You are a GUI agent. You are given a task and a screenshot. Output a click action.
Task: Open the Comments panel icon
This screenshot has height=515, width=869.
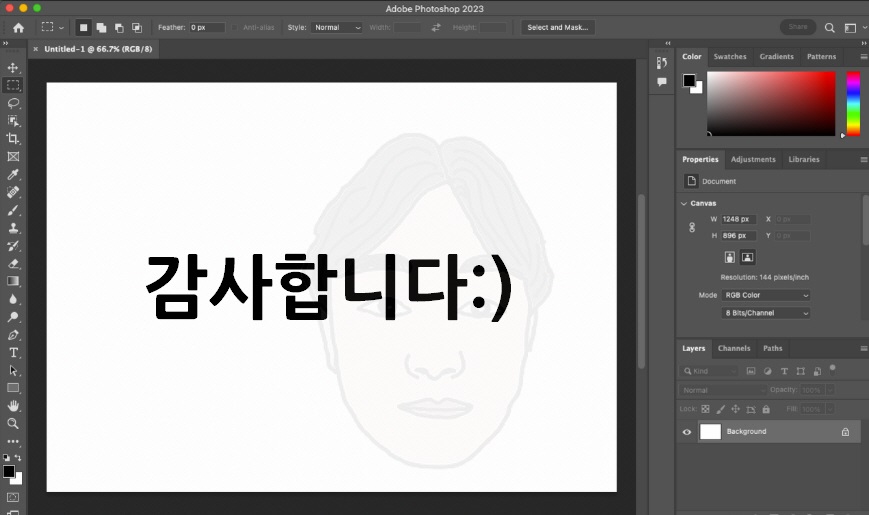pyautogui.click(x=662, y=82)
